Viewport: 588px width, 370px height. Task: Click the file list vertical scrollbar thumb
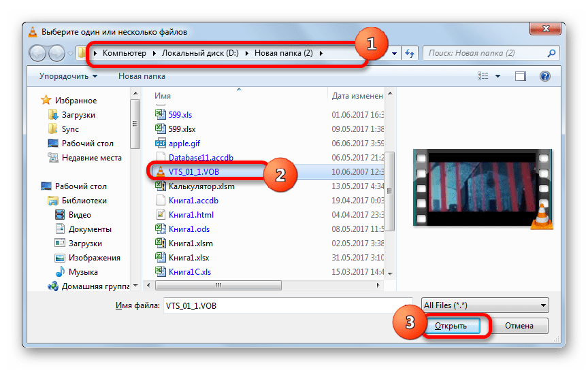(x=390, y=191)
